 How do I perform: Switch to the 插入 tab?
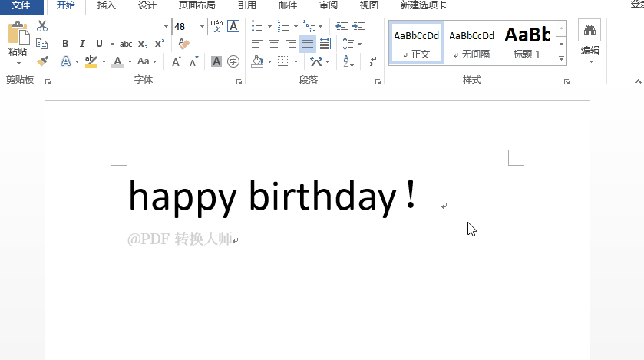(106, 5)
